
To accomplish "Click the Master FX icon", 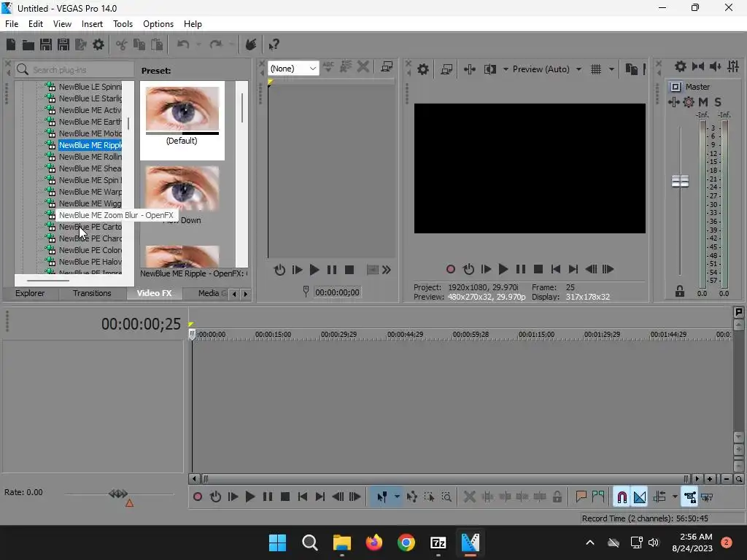I will (689, 102).
